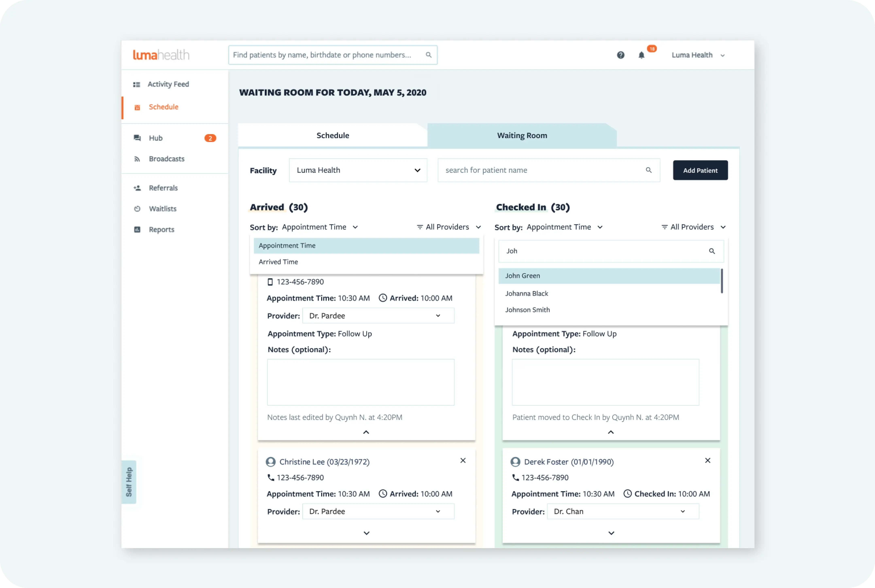
Task: Open the Reports section
Action: pos(161,229)
